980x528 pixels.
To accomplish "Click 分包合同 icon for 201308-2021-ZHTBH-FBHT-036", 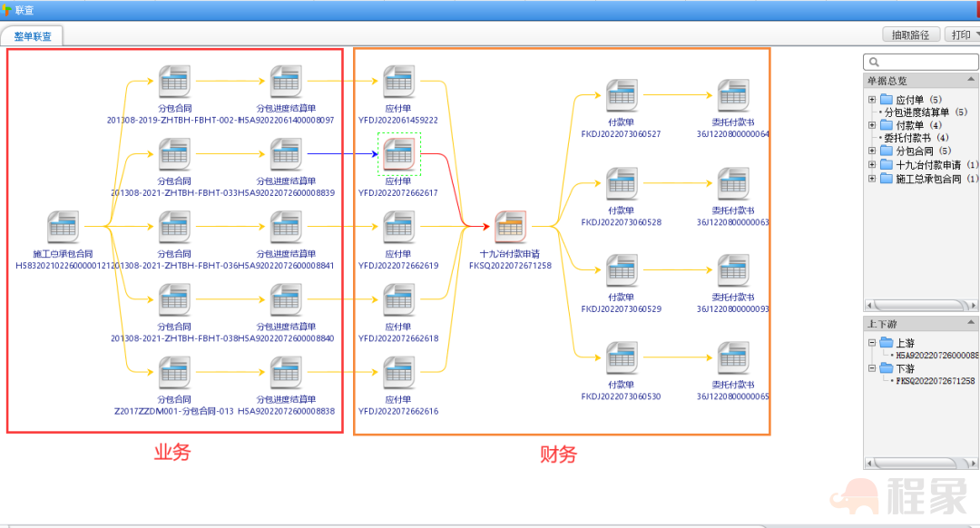I will [174, 227].
